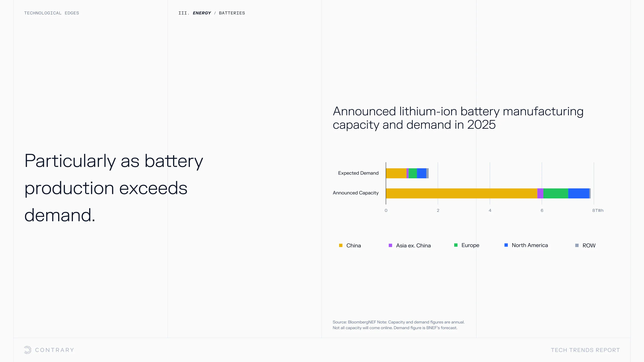The height and width of the screenshot is (362, 644).
Task: Click the 8TWh axis tick label
Action: pos(597,210)
